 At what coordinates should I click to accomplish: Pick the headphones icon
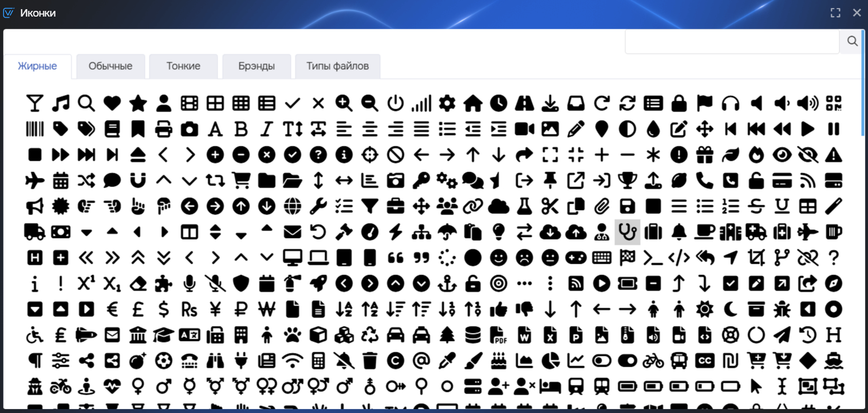(x=731, y=104)
